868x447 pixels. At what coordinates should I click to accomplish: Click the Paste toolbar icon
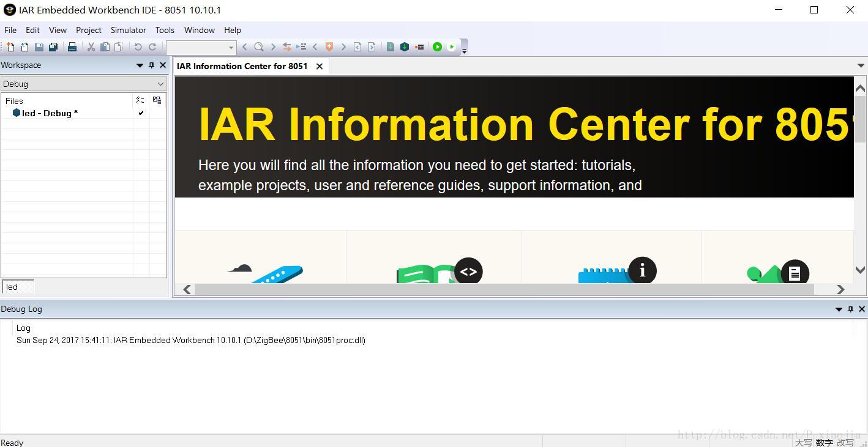(118, 47)
